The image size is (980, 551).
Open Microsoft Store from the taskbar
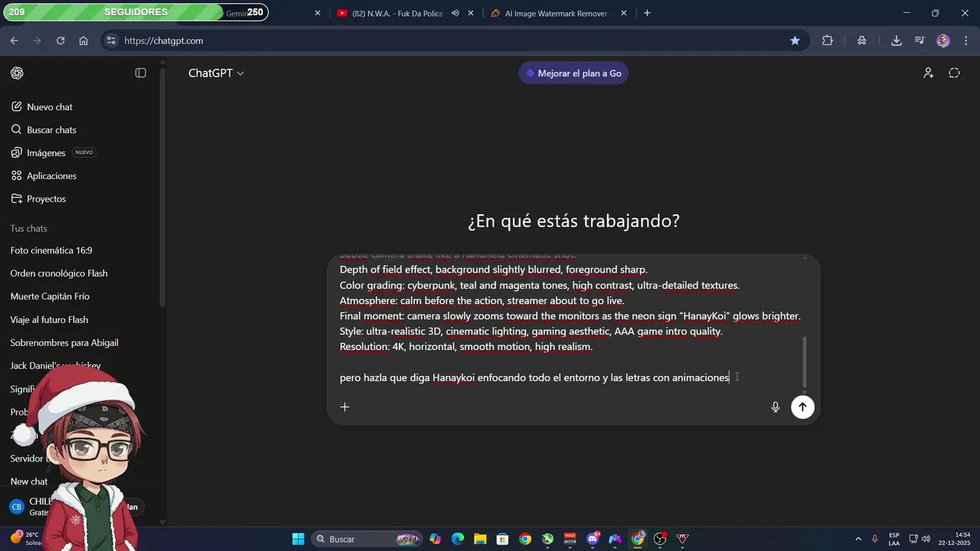pyautogui.click(x=502, y=539)
